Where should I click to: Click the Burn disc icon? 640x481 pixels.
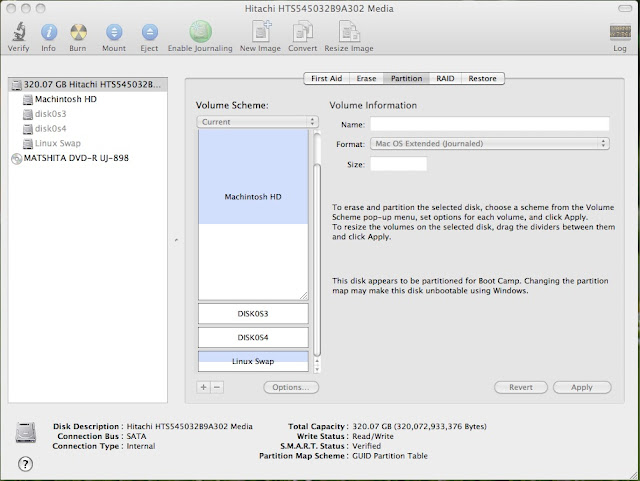pos(78,32)
